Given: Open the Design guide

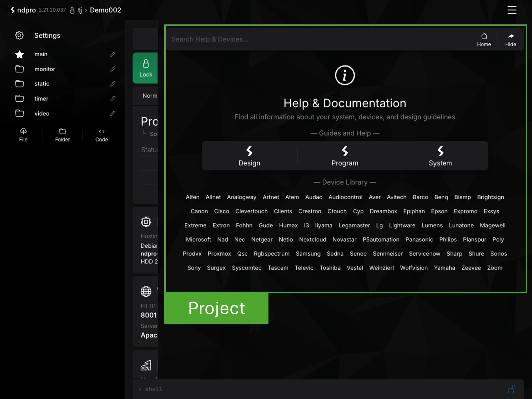Looking at the screenshot, I should click(x=249, y=156).
